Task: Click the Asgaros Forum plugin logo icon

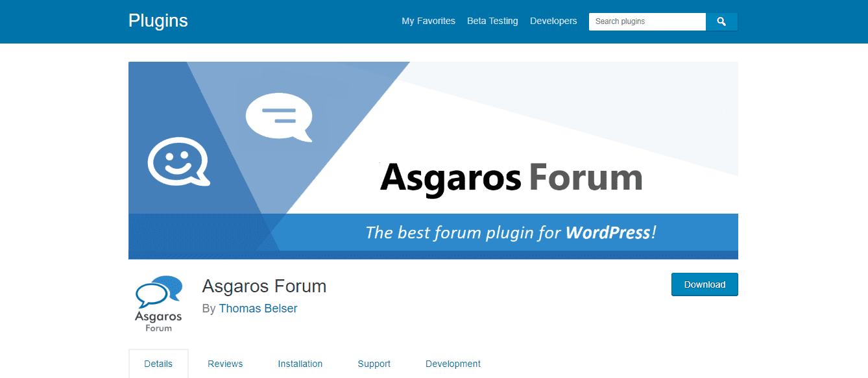Action: [x=158, y=305]
